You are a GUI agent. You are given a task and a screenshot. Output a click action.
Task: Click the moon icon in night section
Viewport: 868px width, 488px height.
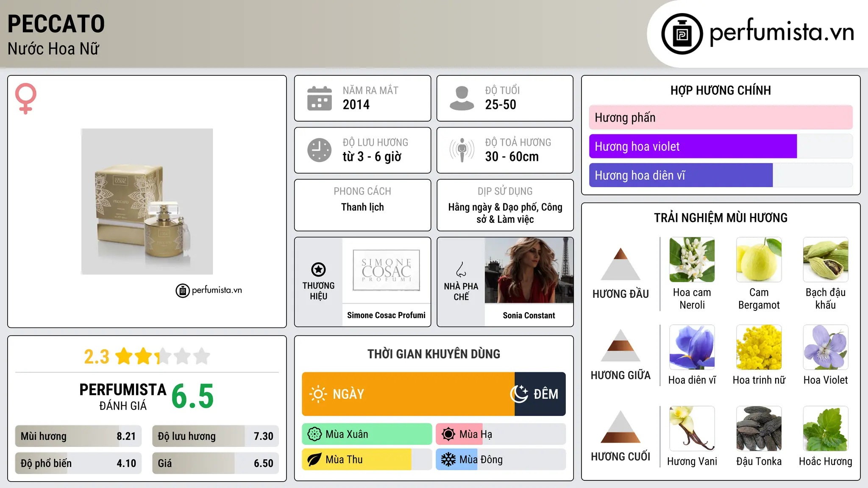click(519, 394)
